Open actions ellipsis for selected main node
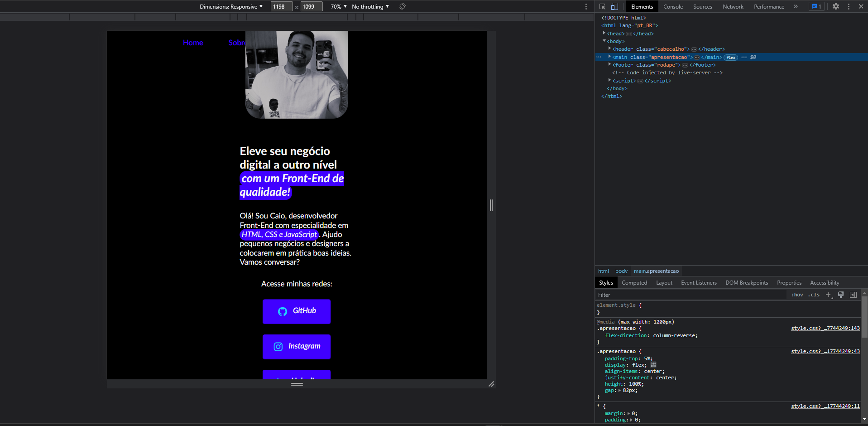Image resolution: width=868 pixels, height=426 pixels. (x=599, y=57)
